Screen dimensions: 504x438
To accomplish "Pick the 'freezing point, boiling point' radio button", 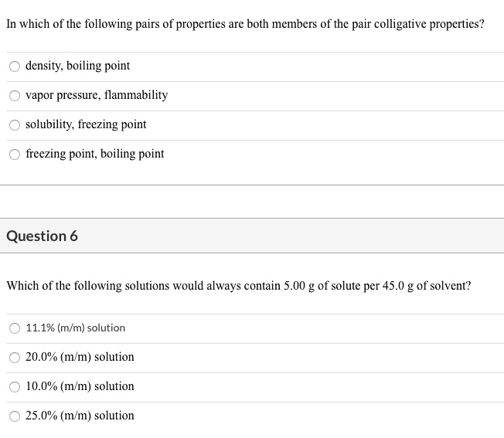I will [15, 154].
